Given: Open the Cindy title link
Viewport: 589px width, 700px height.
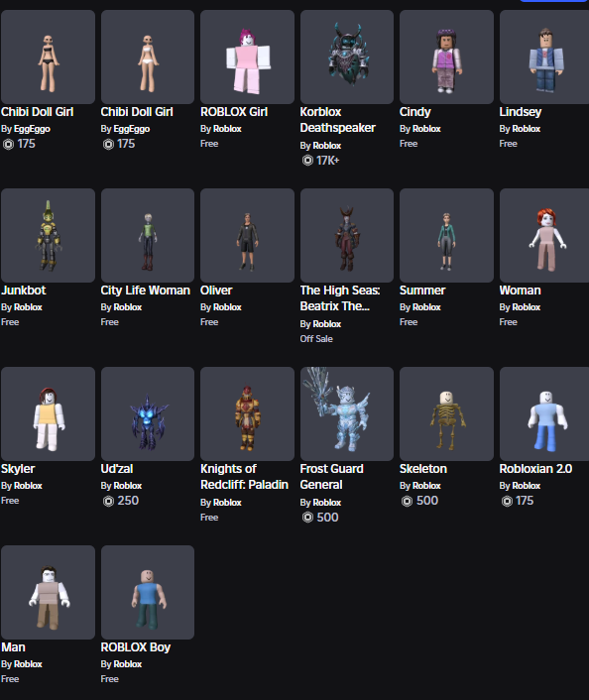Looking at the screenshot, I should (415, 112).
